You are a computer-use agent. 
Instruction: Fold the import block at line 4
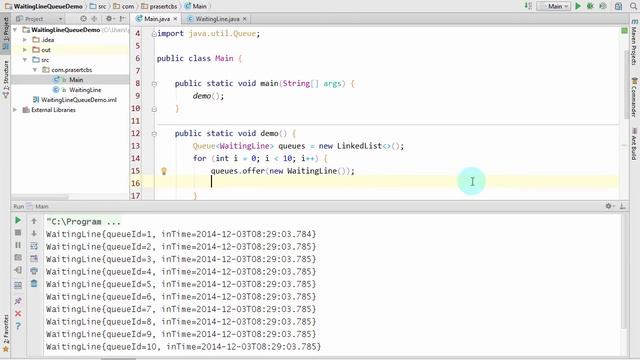coord(154,34)
